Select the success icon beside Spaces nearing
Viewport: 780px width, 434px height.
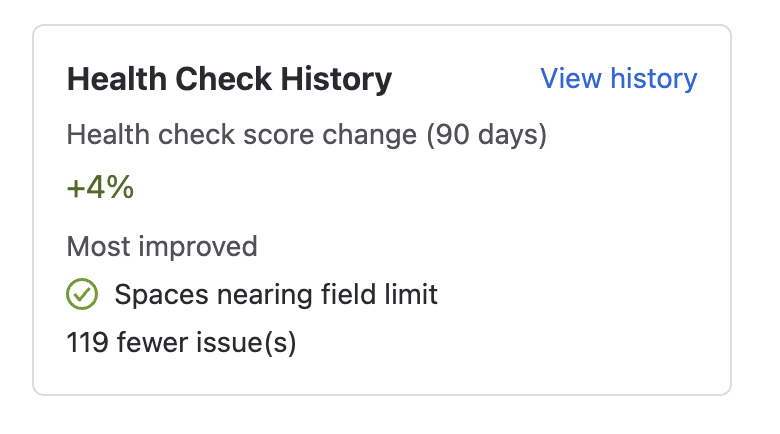click(x=82, y=295)
